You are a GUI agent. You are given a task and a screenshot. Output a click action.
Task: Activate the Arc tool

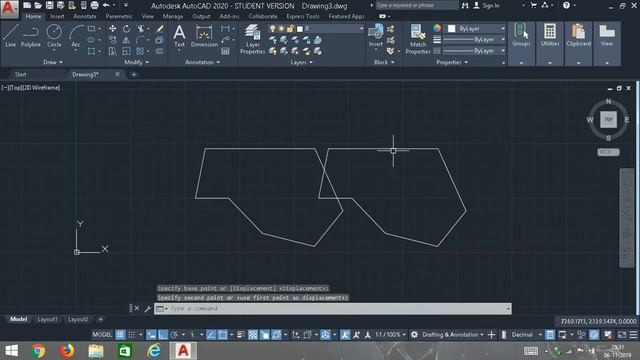tap(76, 36)
